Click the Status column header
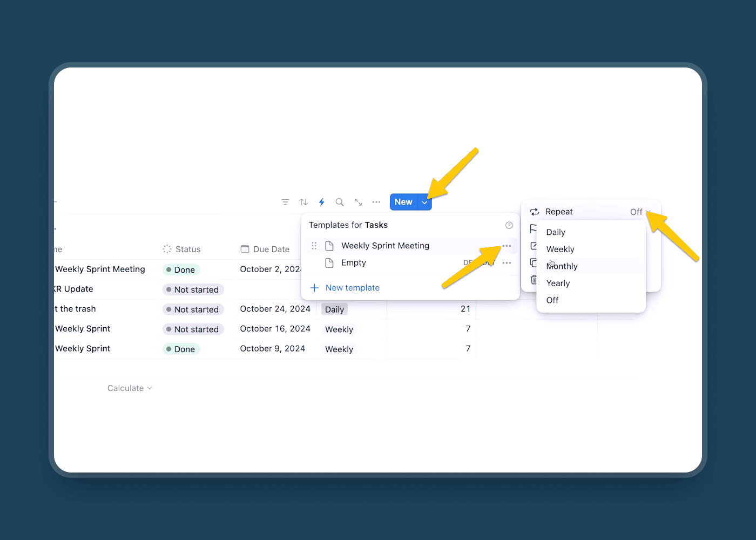 187,249
